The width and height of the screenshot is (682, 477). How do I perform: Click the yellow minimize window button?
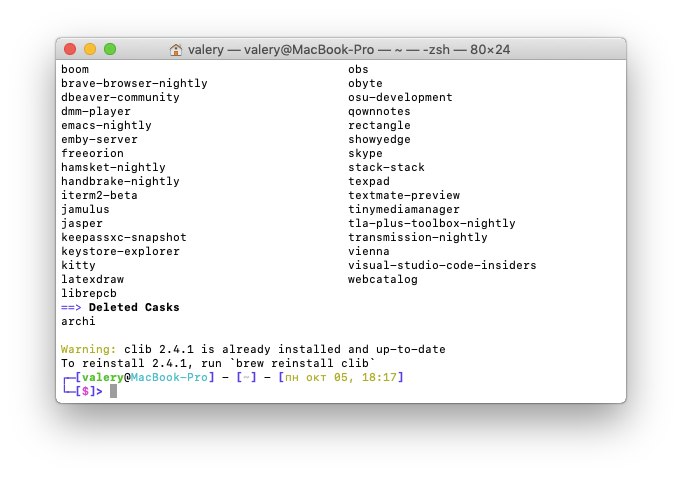(90, 49)
